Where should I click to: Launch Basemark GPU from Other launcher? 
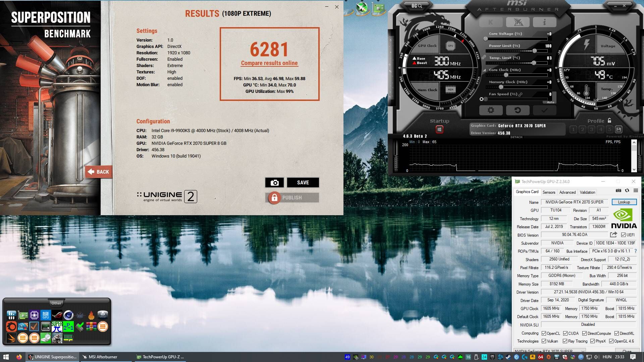pyautogui.click(x=46, y=315)
